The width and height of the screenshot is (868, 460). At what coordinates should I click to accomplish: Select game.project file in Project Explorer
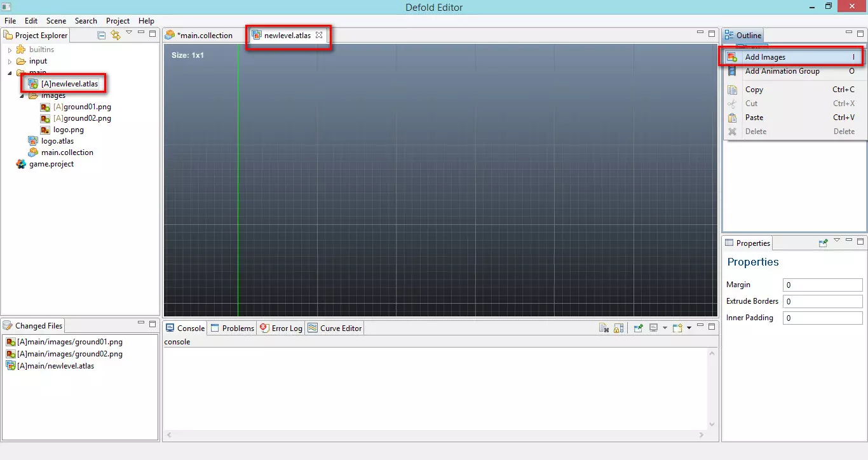pyautogui.click(x=51, y=164)
